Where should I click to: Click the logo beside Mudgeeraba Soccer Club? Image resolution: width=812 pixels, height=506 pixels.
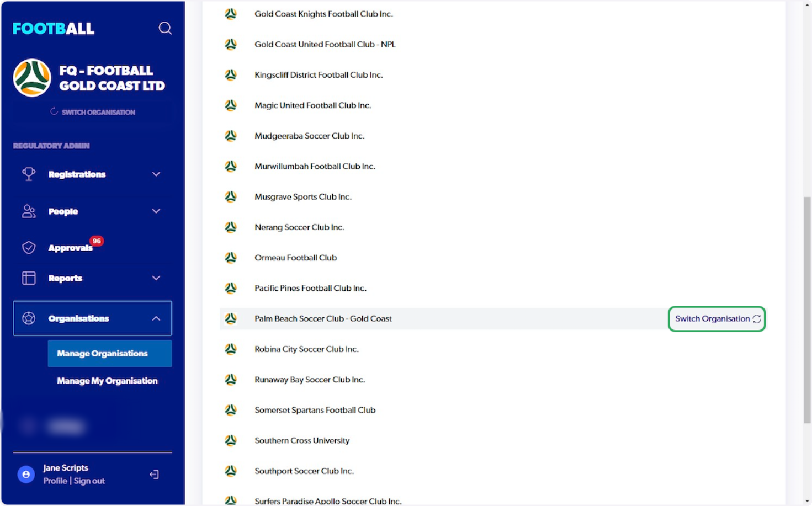[231, 136]
